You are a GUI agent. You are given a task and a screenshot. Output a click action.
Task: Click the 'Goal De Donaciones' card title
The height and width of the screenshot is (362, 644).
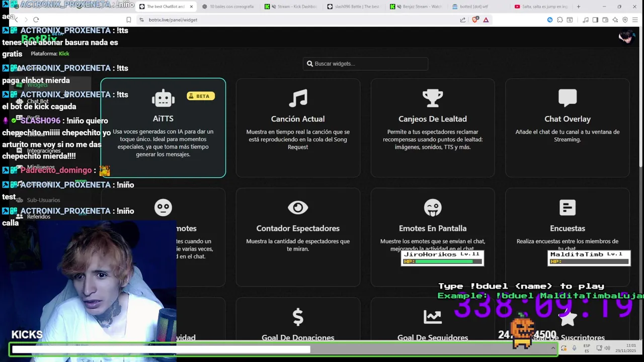coord(298,338)
